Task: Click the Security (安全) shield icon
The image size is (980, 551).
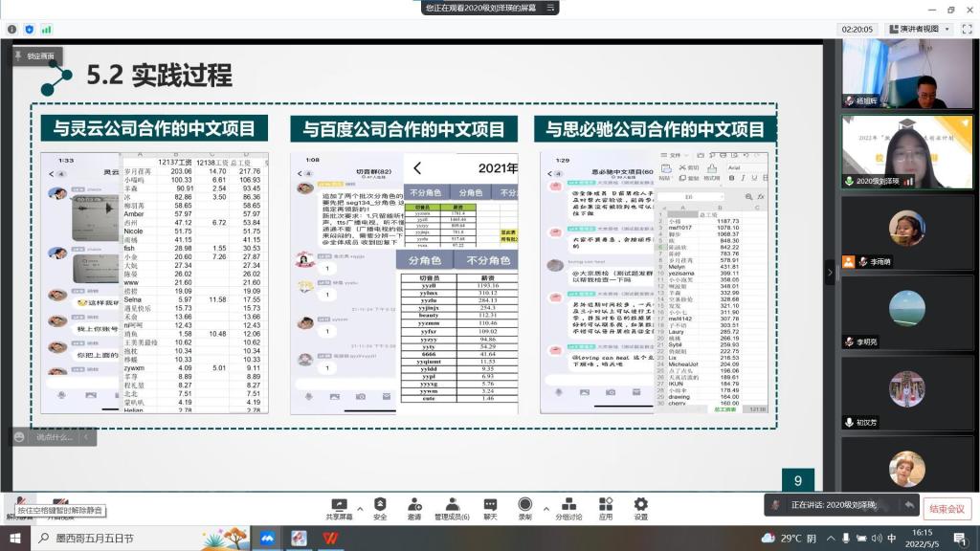Action: coord(380,507)
